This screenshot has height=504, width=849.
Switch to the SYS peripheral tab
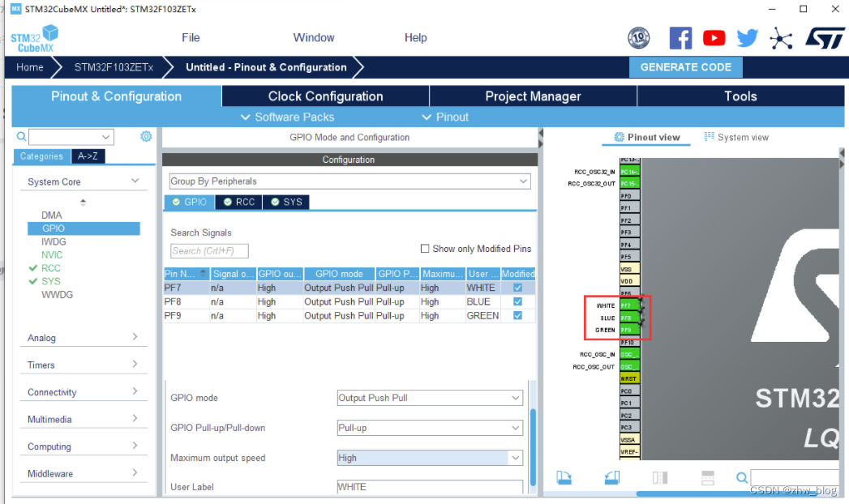click(x=286, y=202)
